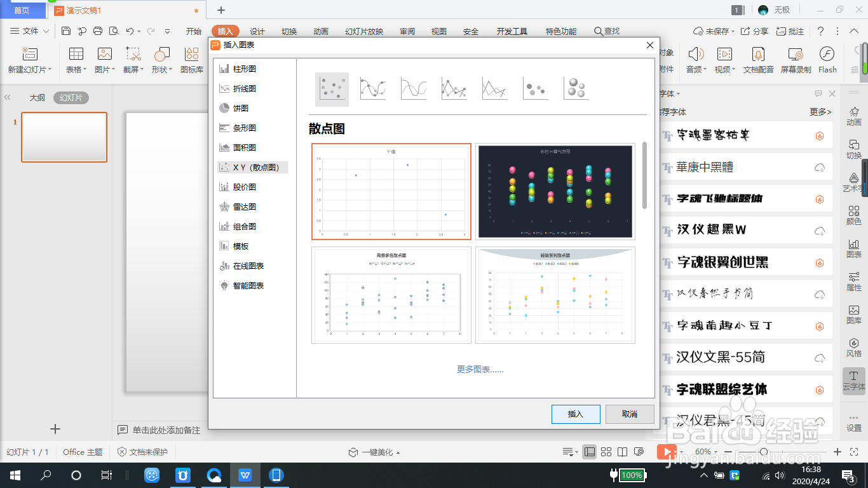Image resolution: width=868 pixels, height=488 pixels.
Task: Pick the dark 3D bubble scatter template
Action: [x=555, y=191]
